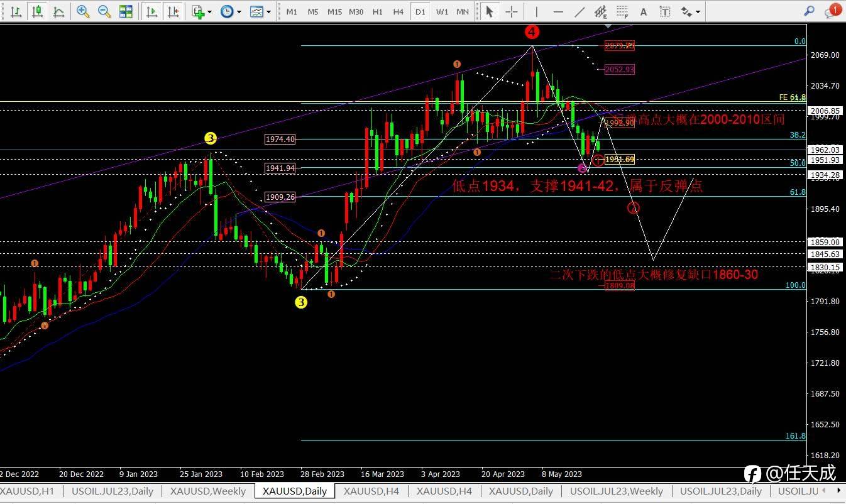
Task: Click the 161.8 Fibonacci level label
Action: 796,436
